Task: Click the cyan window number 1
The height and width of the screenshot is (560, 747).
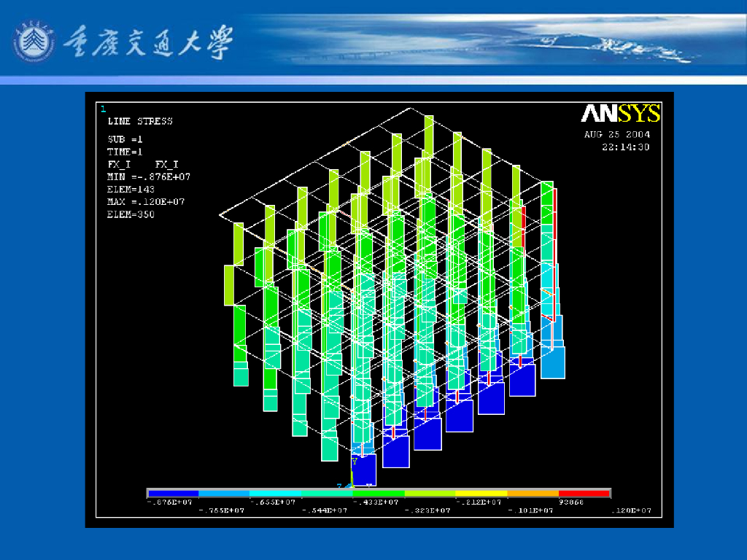Action: (103, 109)
